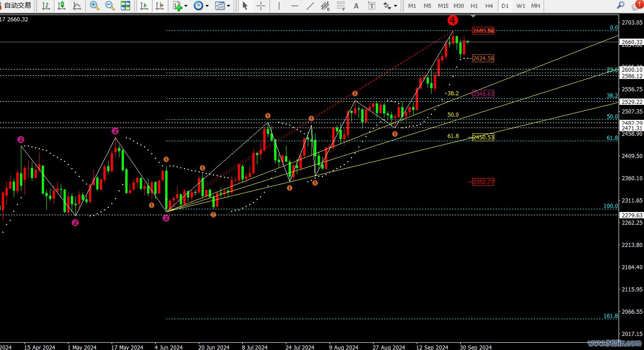Open the periodicity clock menu

click(198, 6)
